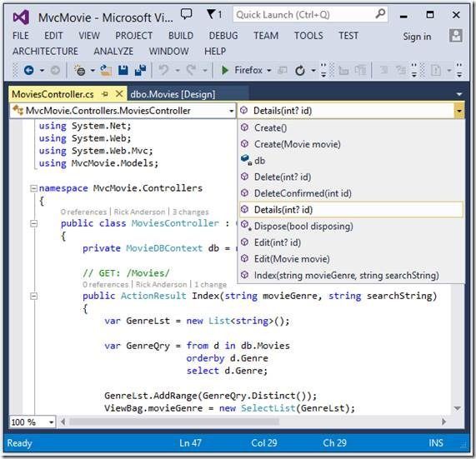Viewport: 476px width, 459px height.
Task: Open the BUILD menu
Action: pyautogui.click(x=181, y=36)
